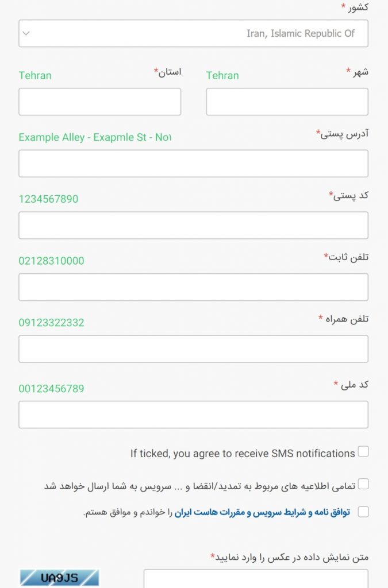Tick the SMS notifications checkbox
Screen dimensions: 388x588
(363, 451)
